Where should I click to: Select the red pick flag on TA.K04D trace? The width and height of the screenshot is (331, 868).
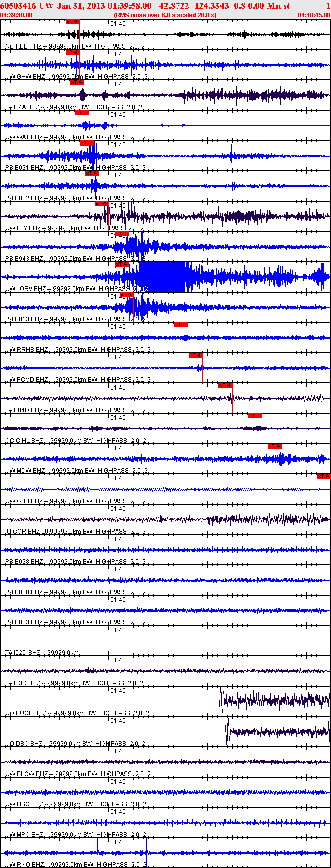click(x=225, y=385)
